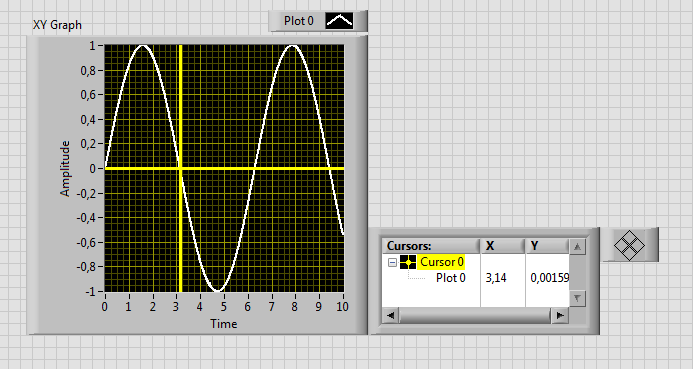Click the Time axis label

(224, 324)
